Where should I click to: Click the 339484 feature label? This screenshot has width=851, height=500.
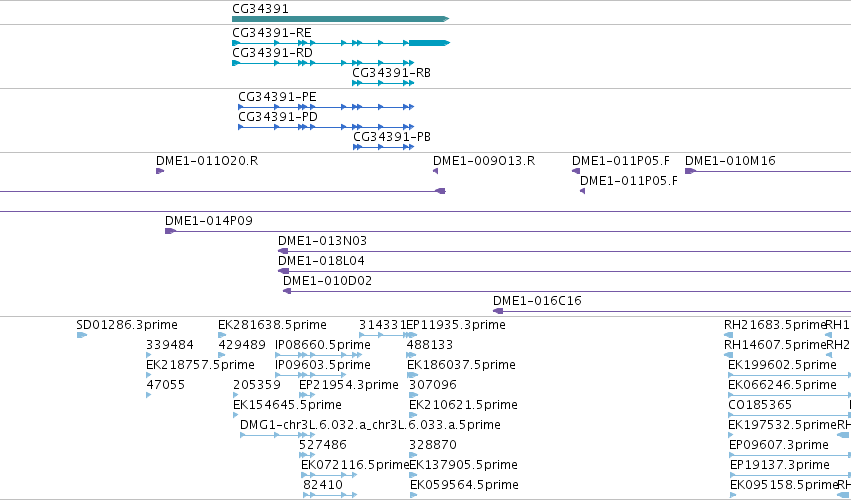[x=170, y=345]
